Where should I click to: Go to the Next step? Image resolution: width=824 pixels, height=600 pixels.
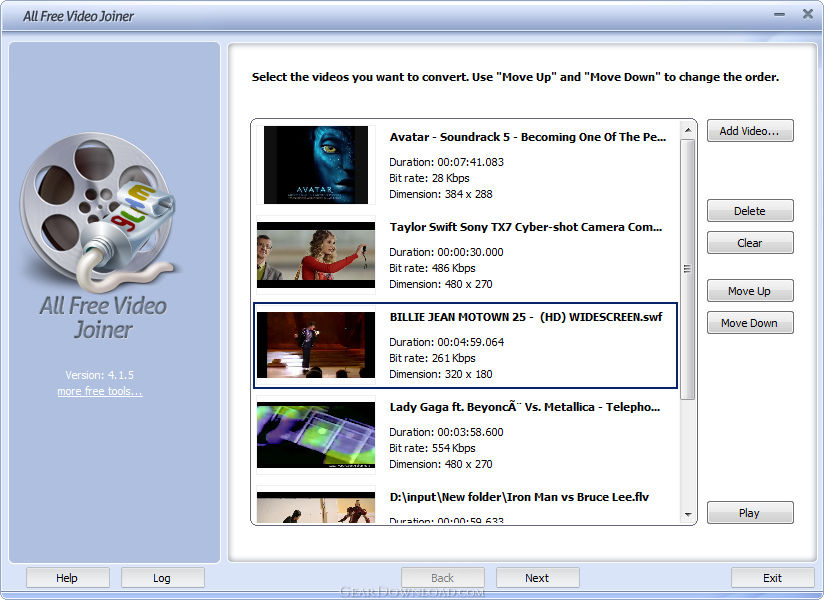pos(538,578)
